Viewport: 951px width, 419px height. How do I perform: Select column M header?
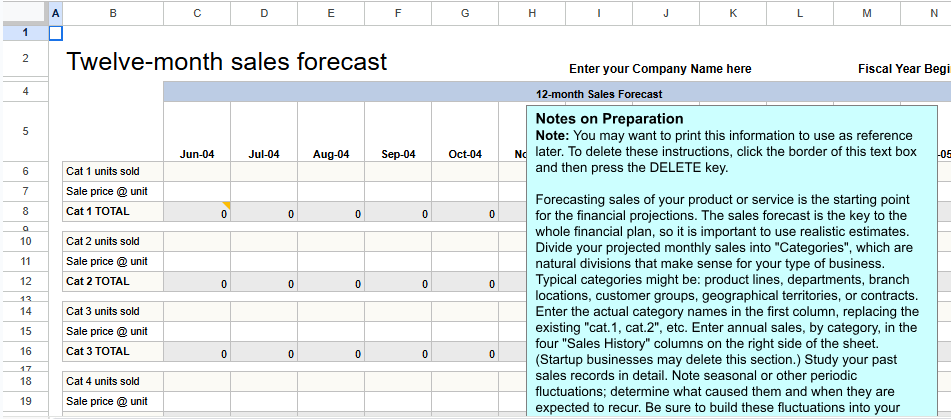[867, 13]
